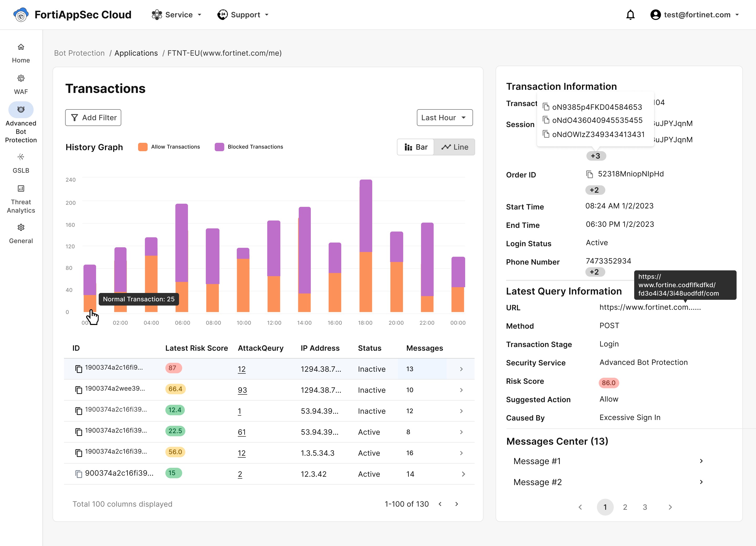This screenshot has height=546, width=756.
Task: Open the Last Hour time range dropdown
Action: [x=444, y=118]
